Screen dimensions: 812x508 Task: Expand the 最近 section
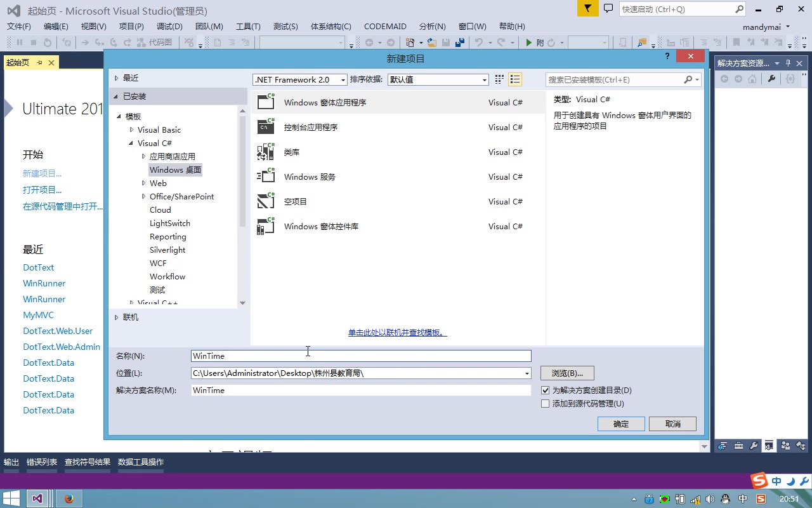pos(116,77)
